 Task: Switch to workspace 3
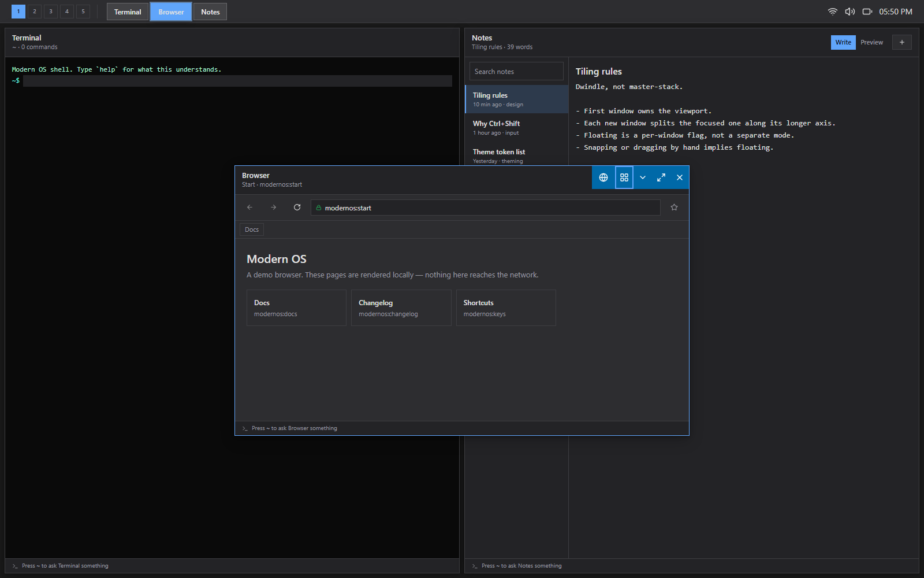pos(51,12)
